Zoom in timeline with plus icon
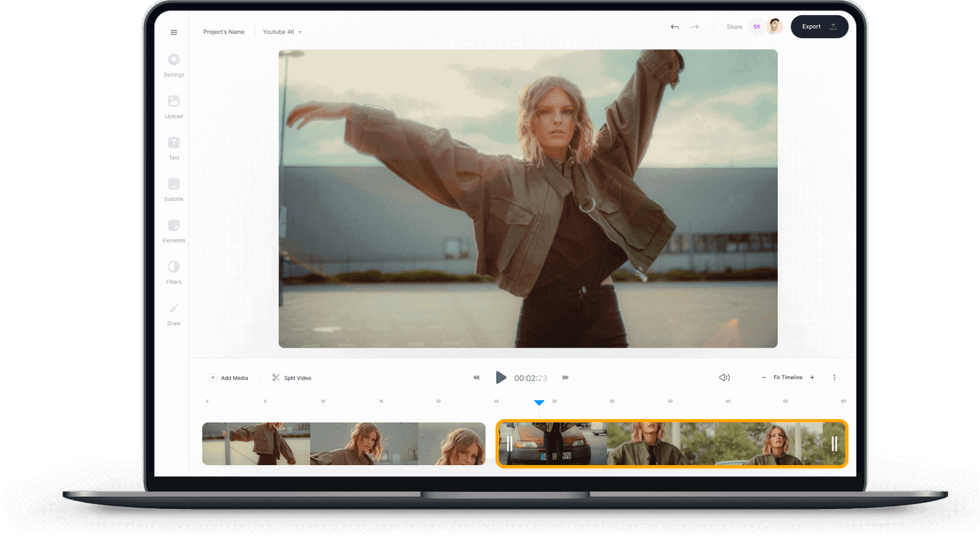 click(x=812, y=377)
